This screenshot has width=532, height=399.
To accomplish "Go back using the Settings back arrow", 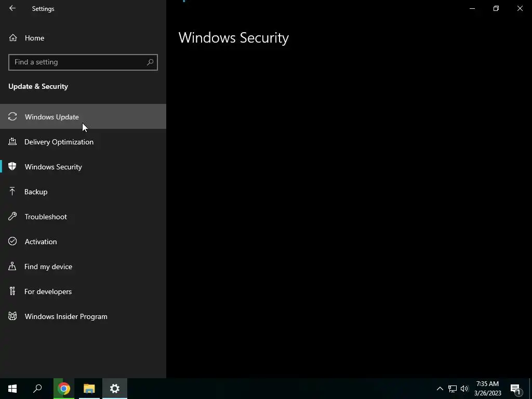I will coord(12,8).
